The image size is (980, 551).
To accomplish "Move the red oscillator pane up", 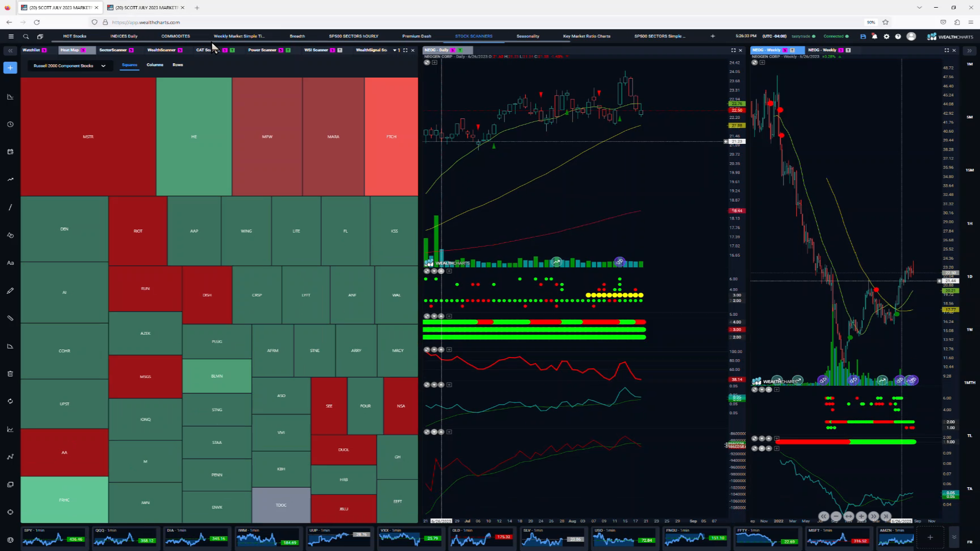I will pyautogui.click(x=441, y=349).
